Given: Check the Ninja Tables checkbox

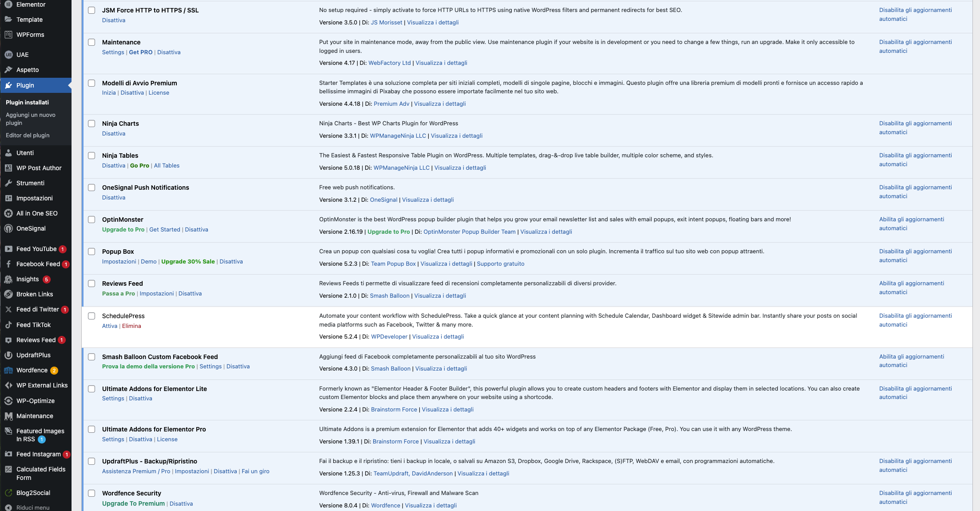Looking at the screenshot, I should pos(92,156).
